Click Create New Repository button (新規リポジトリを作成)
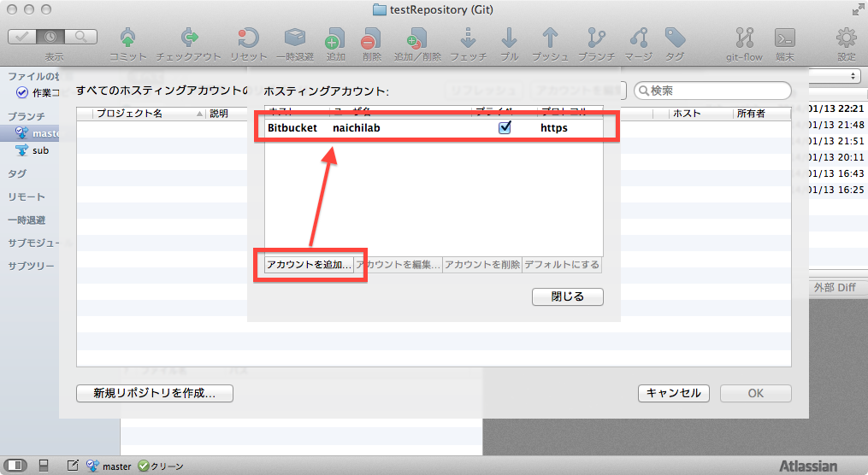 point(155,393)
